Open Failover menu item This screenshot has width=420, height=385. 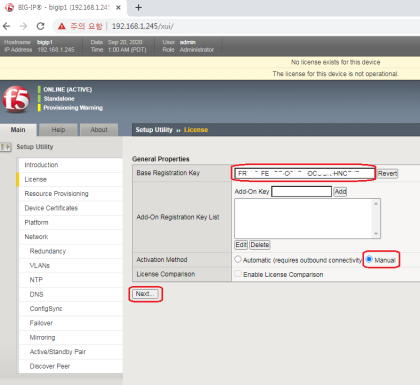point(71,323)
